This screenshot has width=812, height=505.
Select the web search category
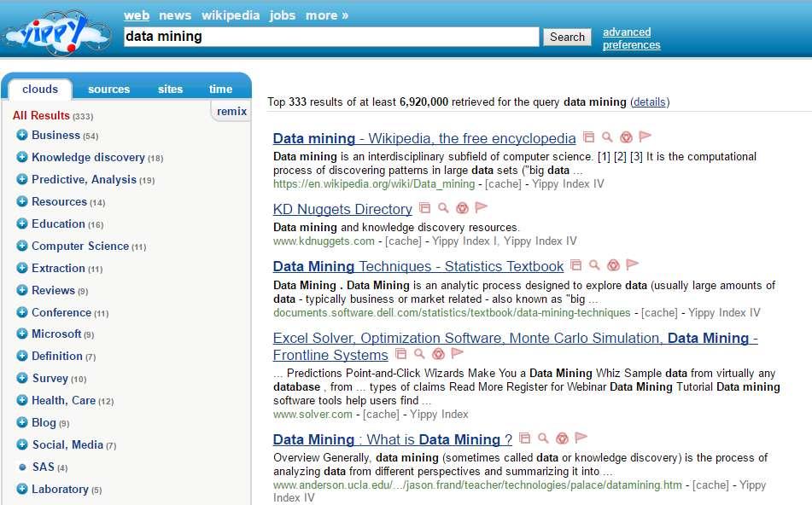(x=137, y=15)
